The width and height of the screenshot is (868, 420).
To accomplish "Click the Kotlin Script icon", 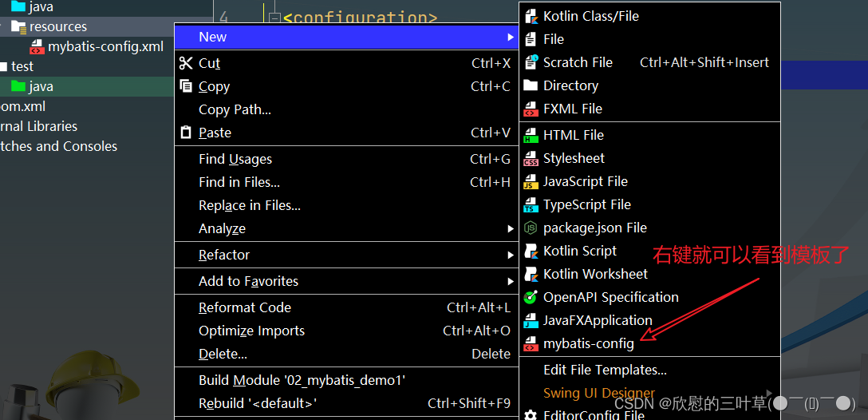I will pyautogui.click(x=531, y=251).
